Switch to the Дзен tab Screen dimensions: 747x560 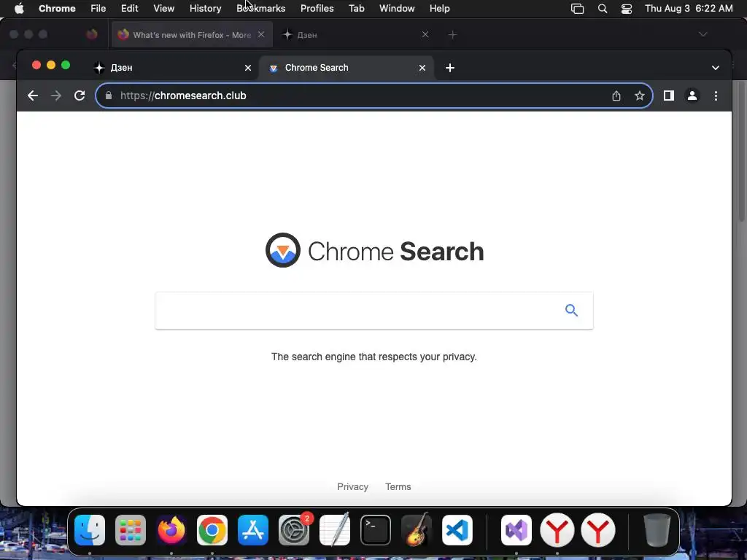(173, 68)
